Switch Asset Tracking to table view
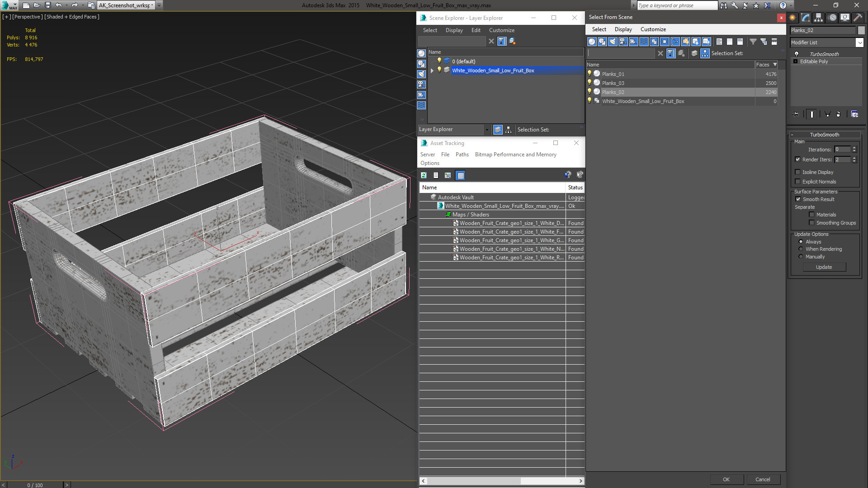This screenshot has height=488, width=868. (x=460, y=175)
